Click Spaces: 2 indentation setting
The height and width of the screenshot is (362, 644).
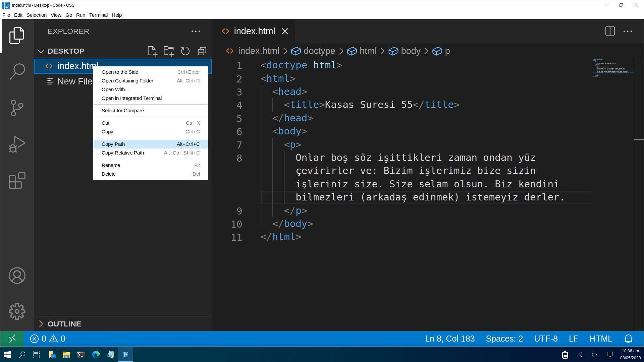coord(504,339)
